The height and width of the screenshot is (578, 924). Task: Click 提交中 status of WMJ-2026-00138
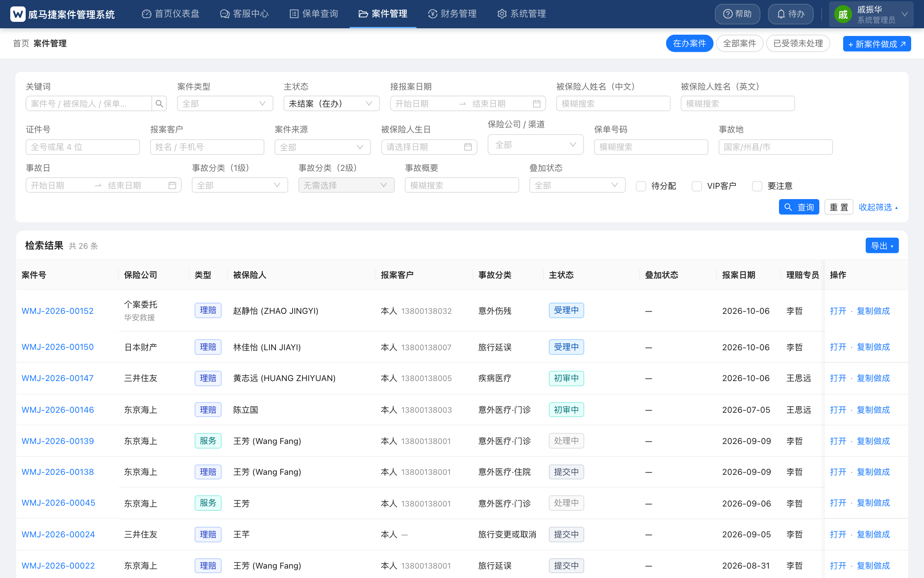[x=566, y=472]
